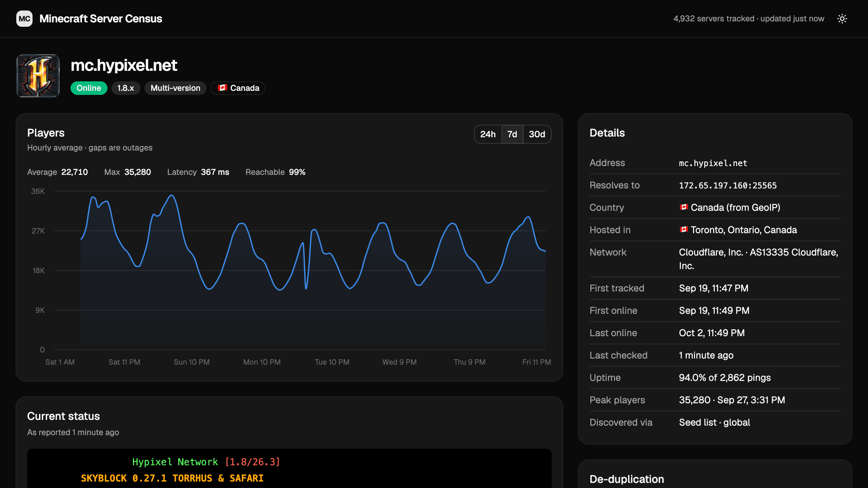
Task: Select Latency value 367 ms
Action: 215,172
